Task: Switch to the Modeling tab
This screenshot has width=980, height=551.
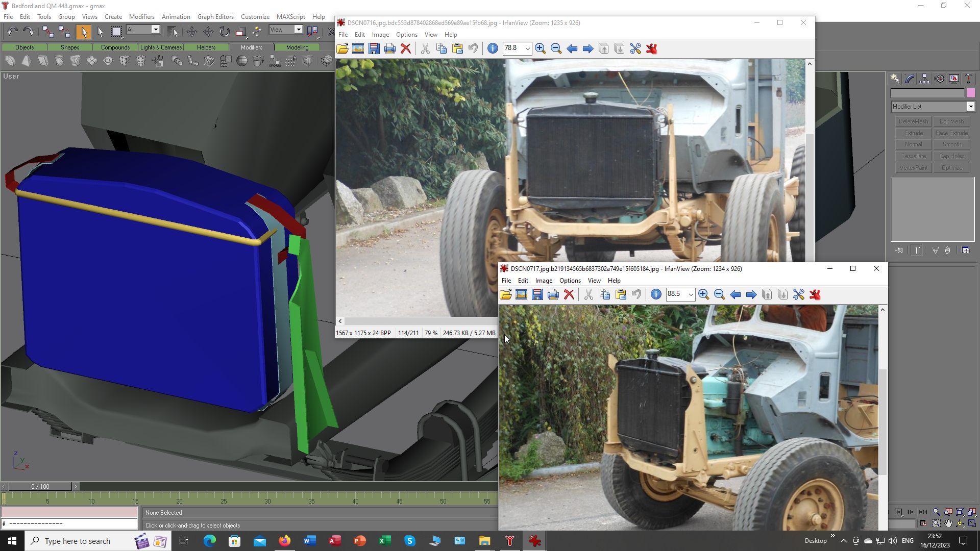Action: 297,47
